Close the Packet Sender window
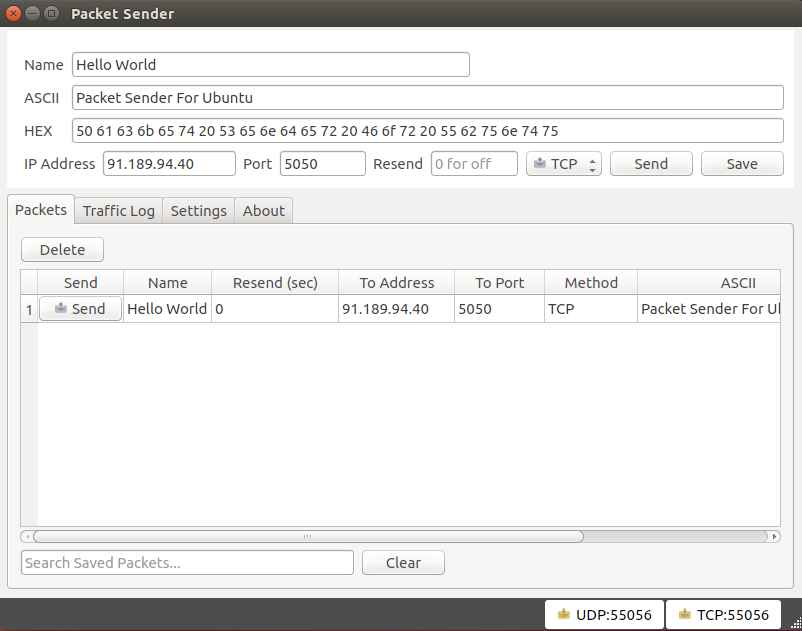The image size is (802, 631). tap(14, 13)
